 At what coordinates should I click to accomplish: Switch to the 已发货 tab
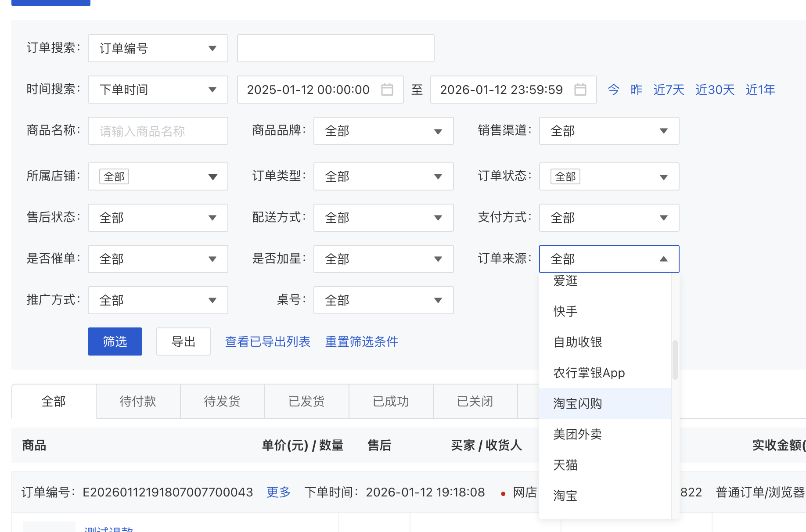[x=306, y=401]
